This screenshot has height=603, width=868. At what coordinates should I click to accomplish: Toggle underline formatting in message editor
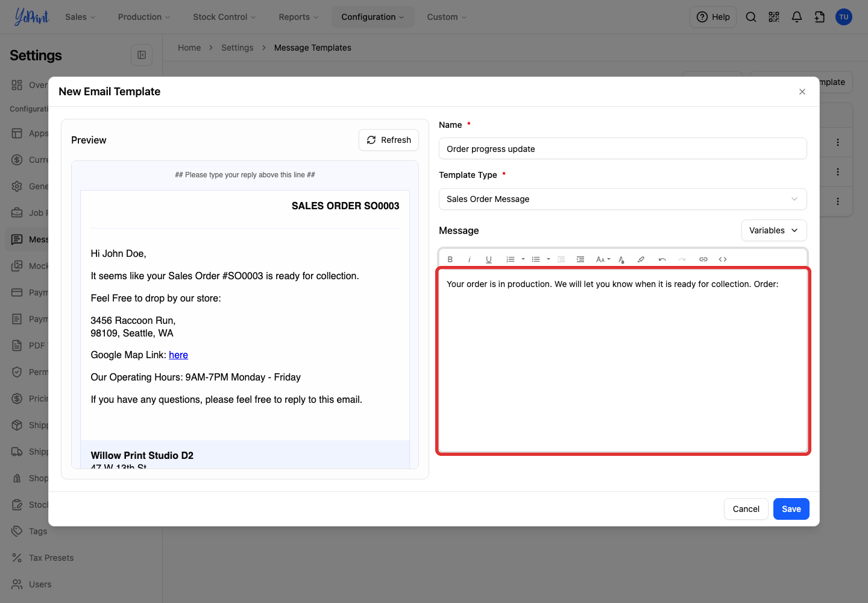(489, 259)
